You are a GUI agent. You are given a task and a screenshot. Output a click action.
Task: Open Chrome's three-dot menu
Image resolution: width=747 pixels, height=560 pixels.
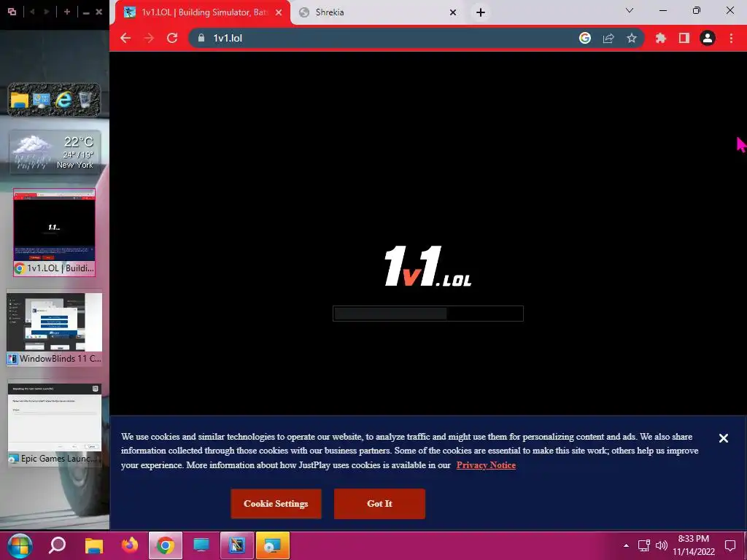pos(731,38)
